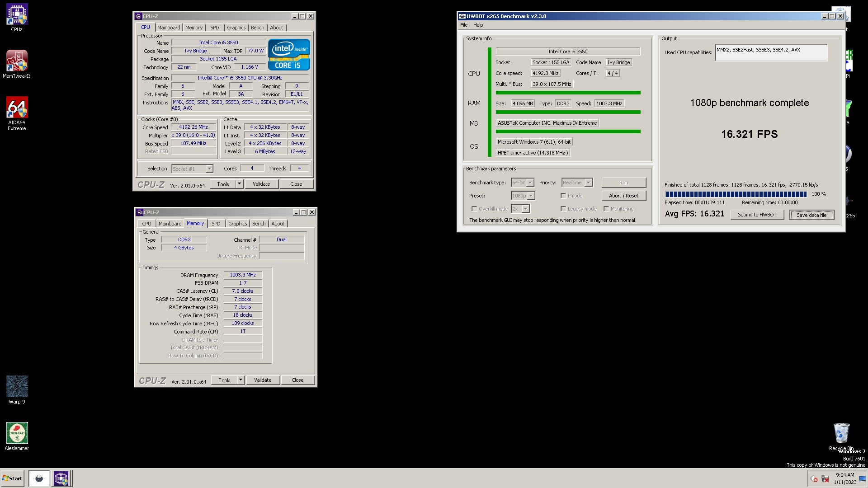868x488 pixels.
Task: Toggle the Pmode checkbox
Action: coord(563,196)
